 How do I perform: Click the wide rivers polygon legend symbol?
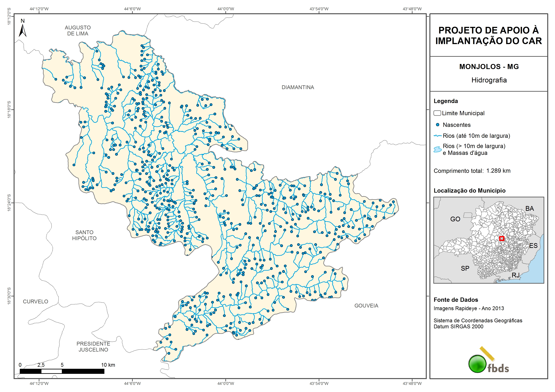pos(437,149)
